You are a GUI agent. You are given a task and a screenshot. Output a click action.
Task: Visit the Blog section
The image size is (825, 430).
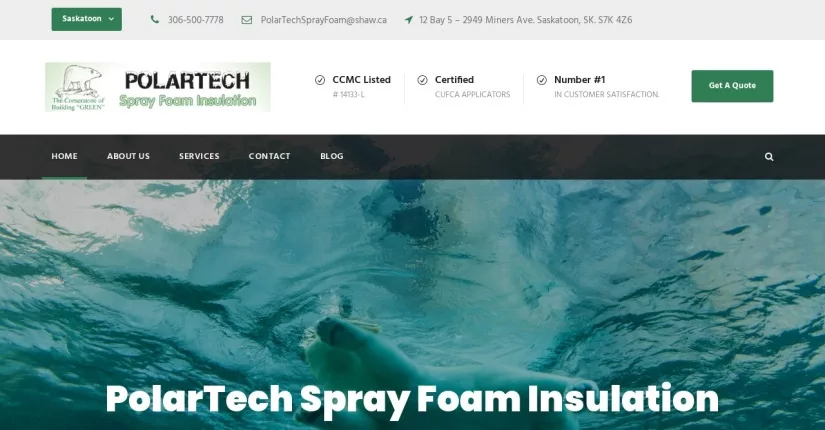[x=331, y=156]
